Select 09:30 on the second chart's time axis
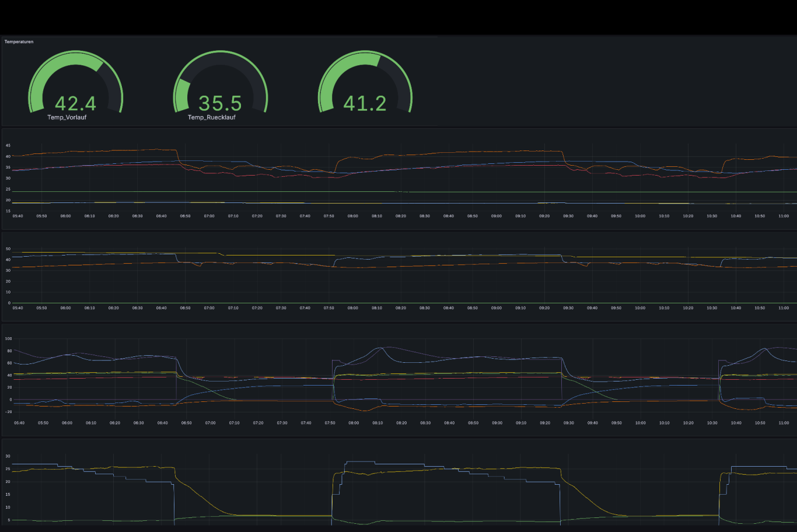 (568, 308)
